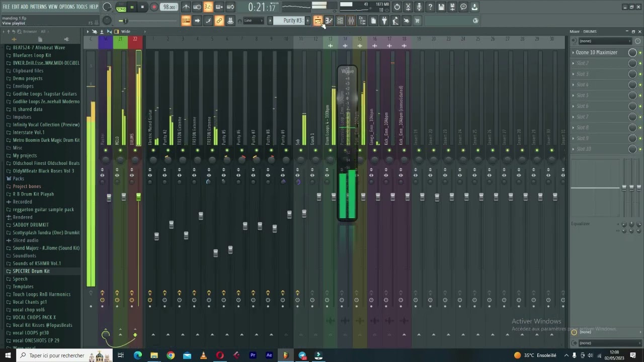Open the ADD menu
The height and width of the screenshot is (362, 644).
click(25, 7)
